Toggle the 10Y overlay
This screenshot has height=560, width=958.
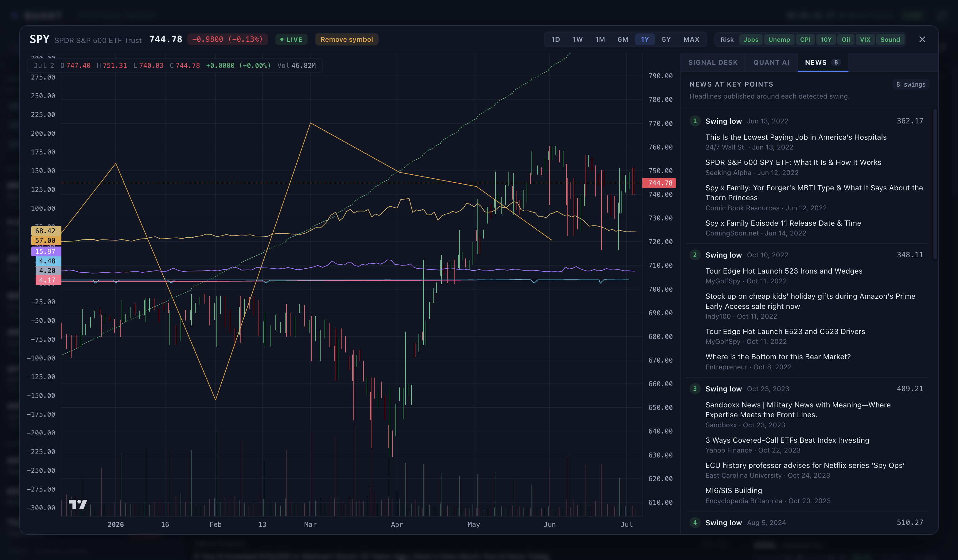pyautogui.click(x=826, y=40)
